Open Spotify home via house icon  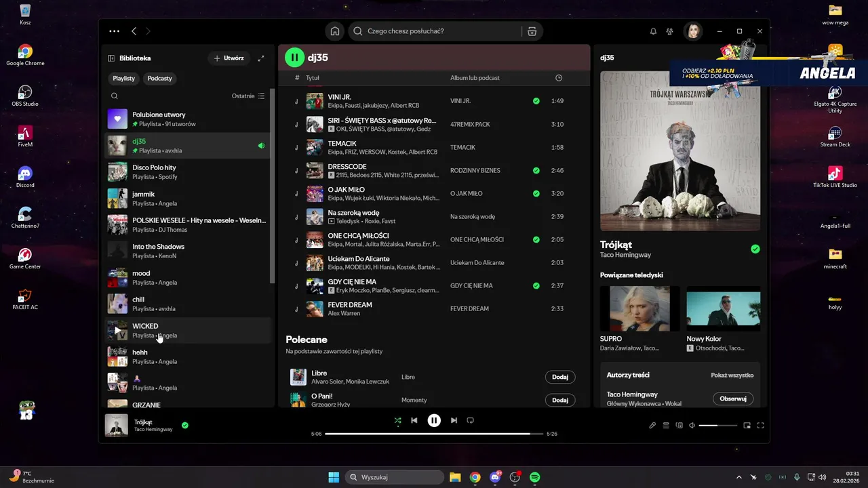coord(334,31)
